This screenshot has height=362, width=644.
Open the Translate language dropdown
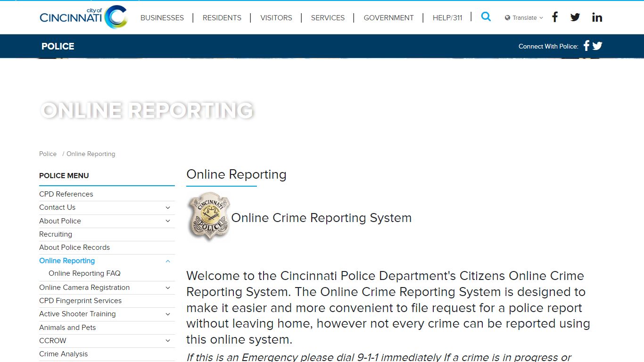(524, 17)
